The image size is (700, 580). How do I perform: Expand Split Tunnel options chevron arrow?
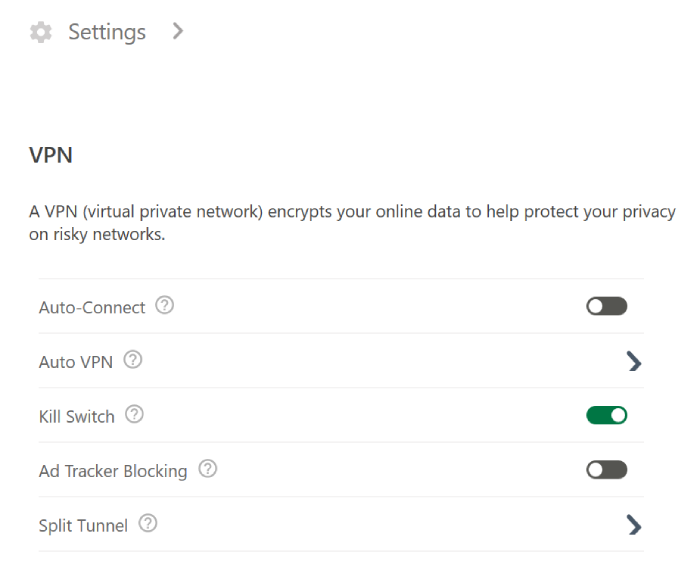click(x=633, y=524)
